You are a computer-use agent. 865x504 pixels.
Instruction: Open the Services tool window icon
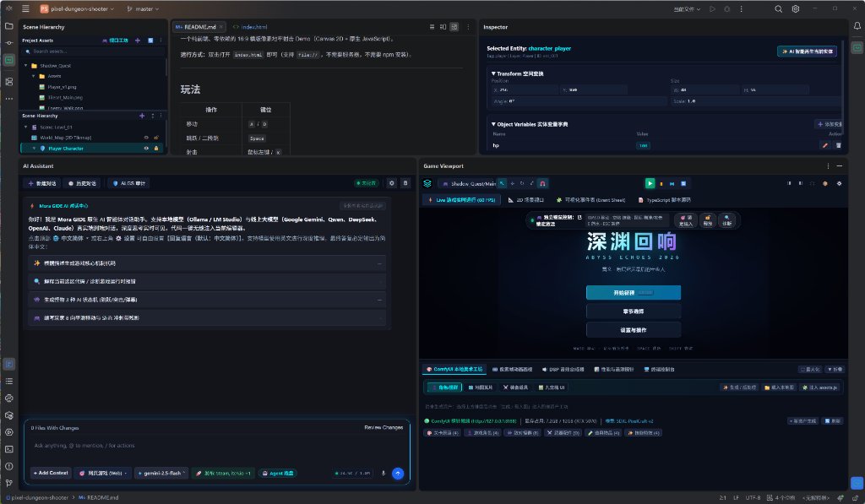point(8,432)
